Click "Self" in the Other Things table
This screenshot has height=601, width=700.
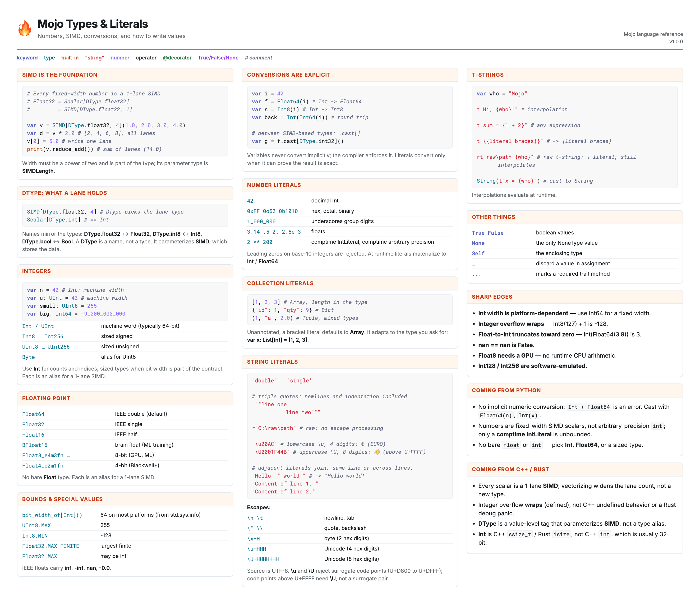478,254
